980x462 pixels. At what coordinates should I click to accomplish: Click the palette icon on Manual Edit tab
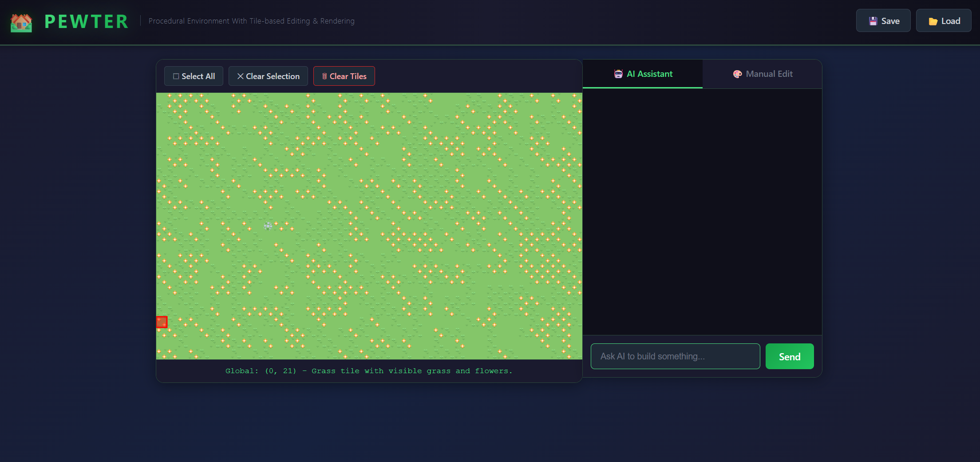point(737,74)
